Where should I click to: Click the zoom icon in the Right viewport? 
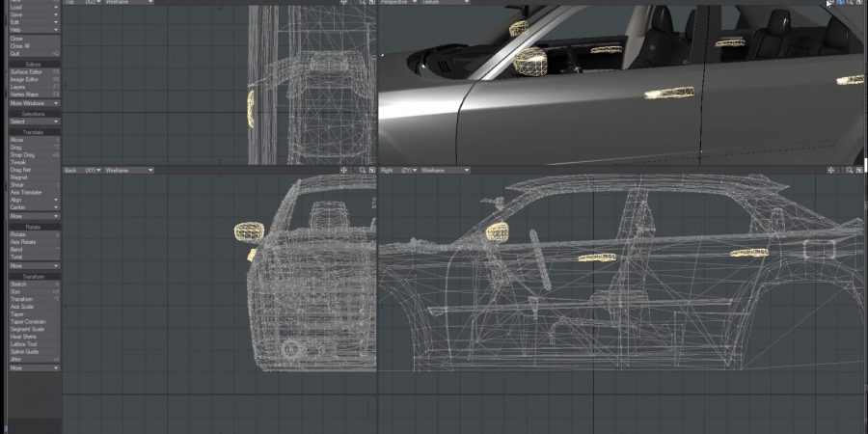point(849,170)
